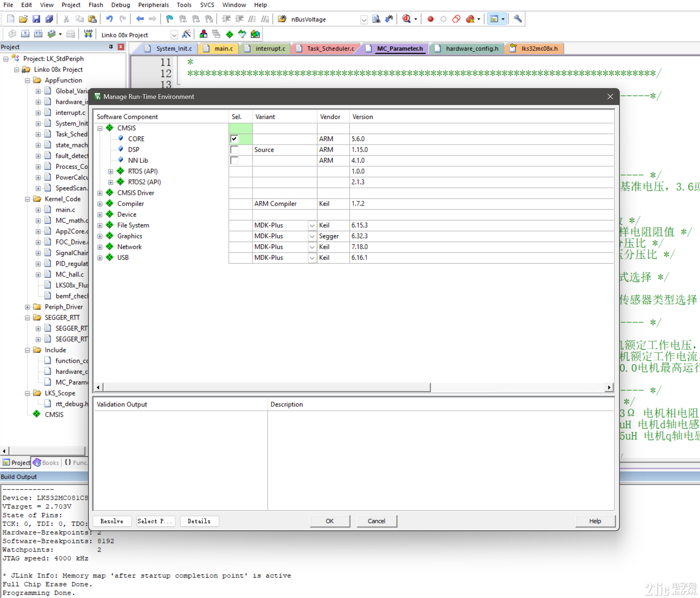This screenshot has width=700, height=598.
Task: Collapse the AppFunction folder in Project tree
Action: point(27,81)
